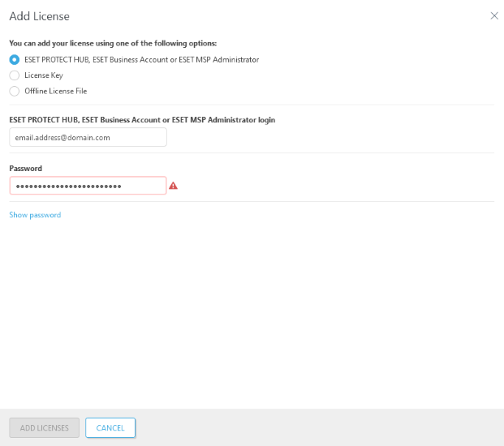Click the Add License dialog title
This screenshot has height=446, width=504.
39,16
